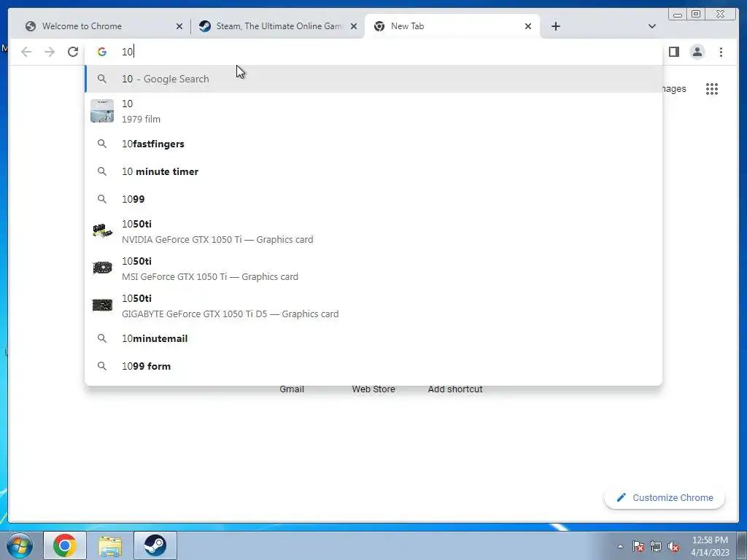Expand the tab search chevron
The height and width of the screenshot is (560, 747).
point(652,26)
